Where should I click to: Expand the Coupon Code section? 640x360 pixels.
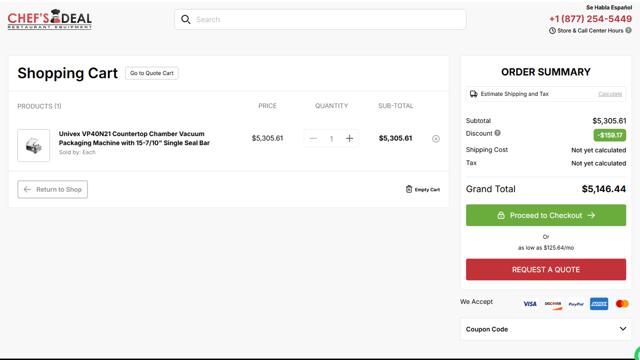tap(546, 329)
